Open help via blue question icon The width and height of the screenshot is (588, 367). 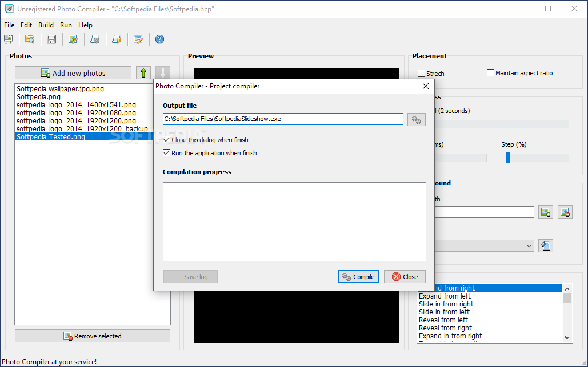tap(160, 39)
